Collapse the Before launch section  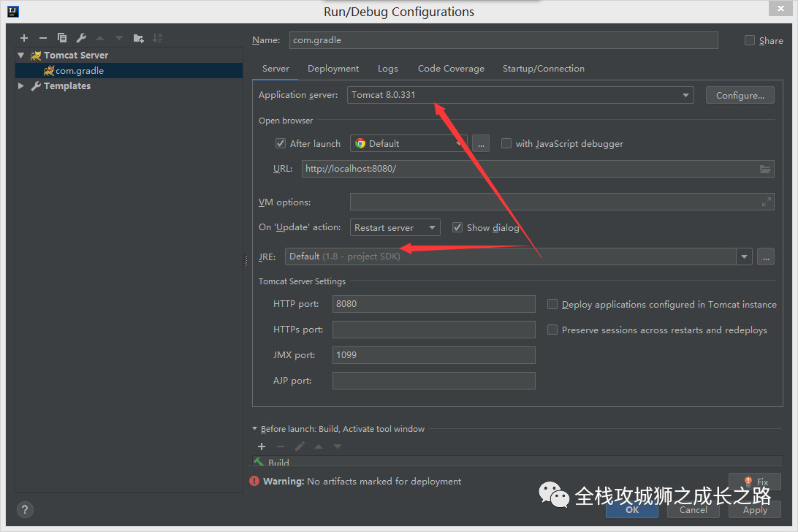pyautogui.click(x=255, y=429)
